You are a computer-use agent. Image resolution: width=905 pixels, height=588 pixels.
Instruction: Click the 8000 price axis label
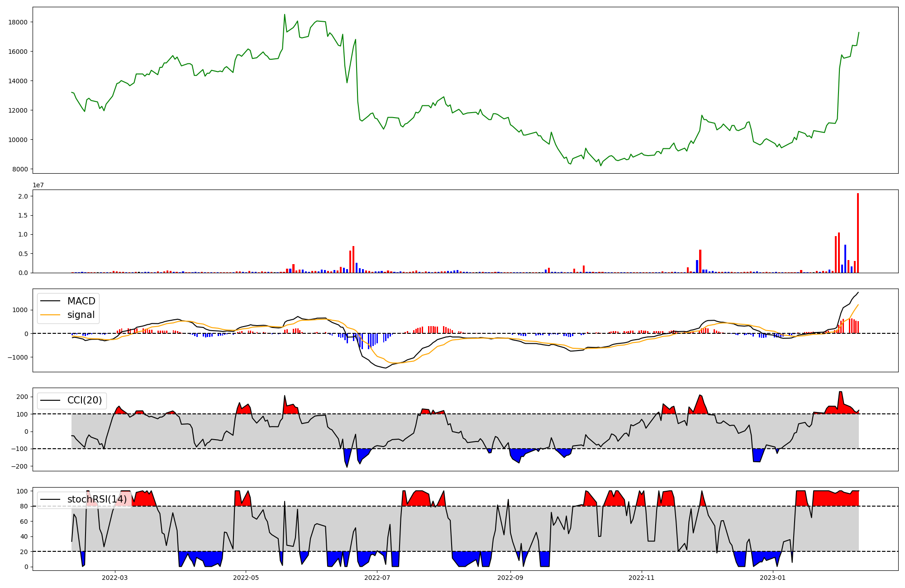tap(20, 169)
